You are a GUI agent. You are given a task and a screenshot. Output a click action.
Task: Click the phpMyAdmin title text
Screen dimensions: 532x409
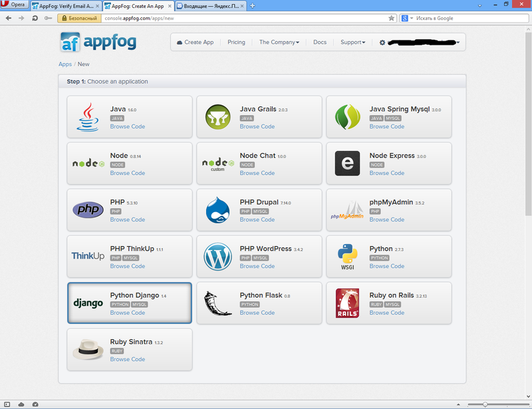pyautogui.click(x=391, y=202)
